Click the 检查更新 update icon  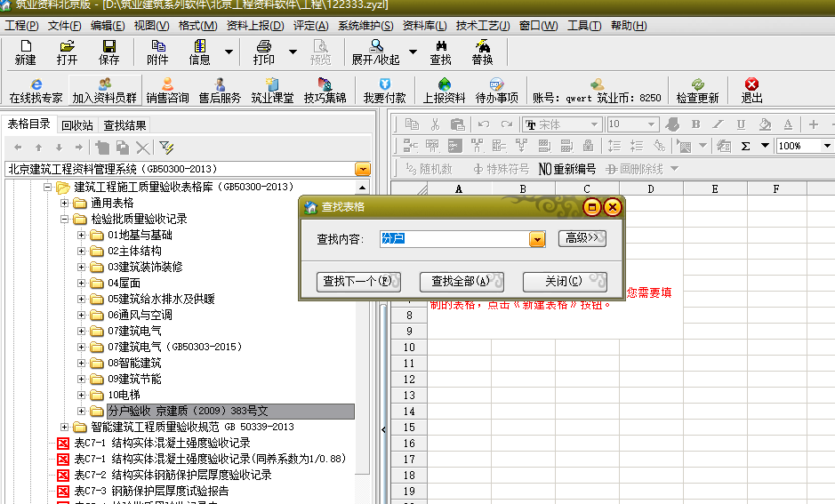click(697, 91)
